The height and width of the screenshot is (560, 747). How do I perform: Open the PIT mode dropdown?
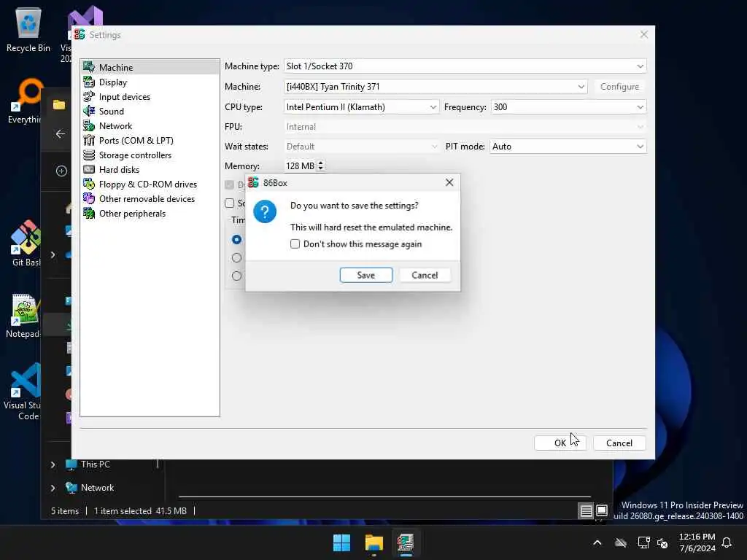568,146
